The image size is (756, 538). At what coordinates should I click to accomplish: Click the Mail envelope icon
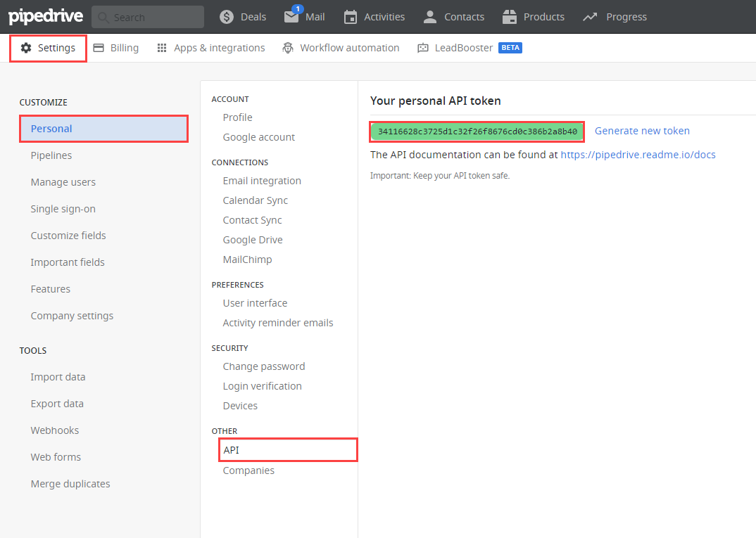point(291,17)
